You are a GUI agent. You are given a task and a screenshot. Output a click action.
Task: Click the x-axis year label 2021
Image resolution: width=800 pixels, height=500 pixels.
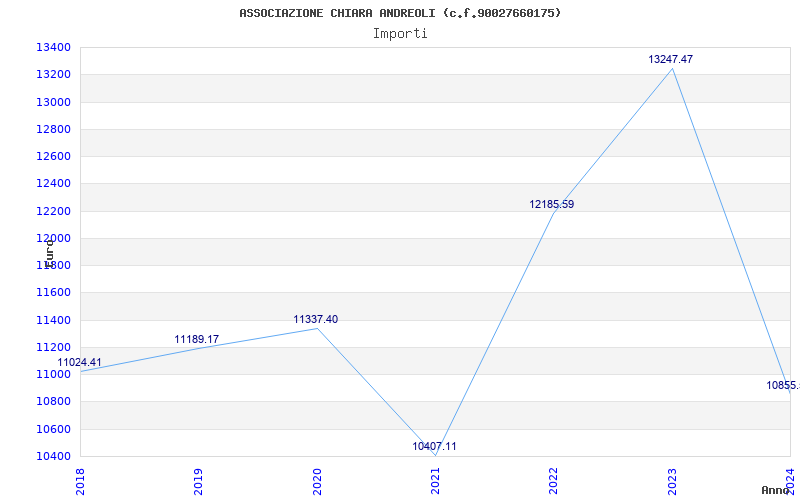tap(435, 481)
